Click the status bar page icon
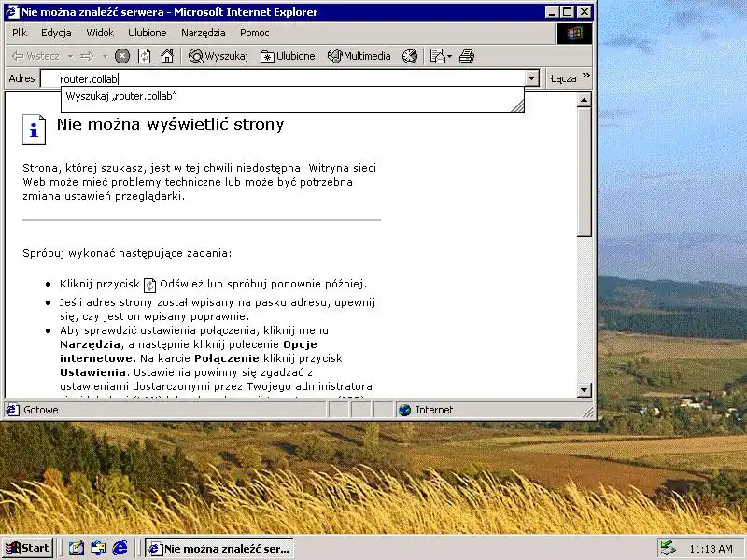Screen dimensions: 747x560 [x=13, y=410]
